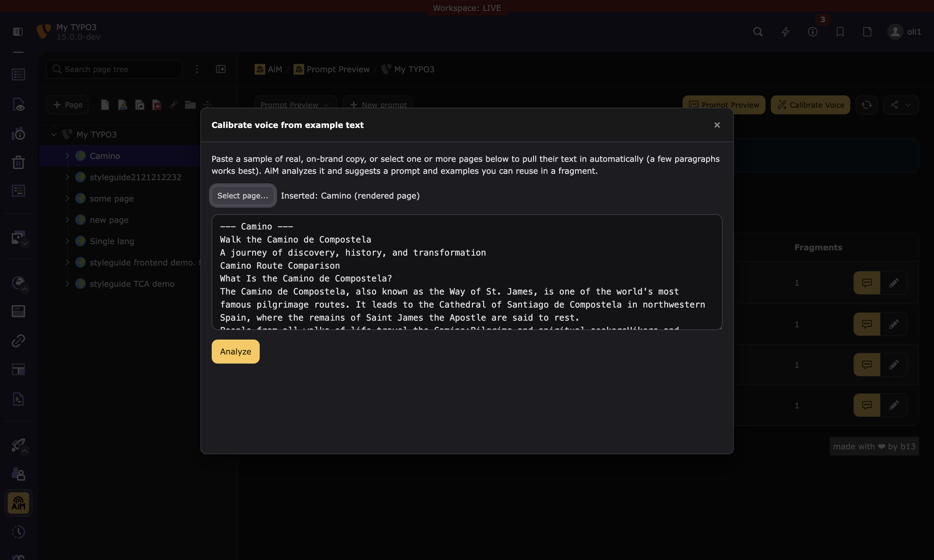This screenshot has height=560, width=934.
Task: Open the Prompt Preview dropdown menu
Action: point(295,105)
